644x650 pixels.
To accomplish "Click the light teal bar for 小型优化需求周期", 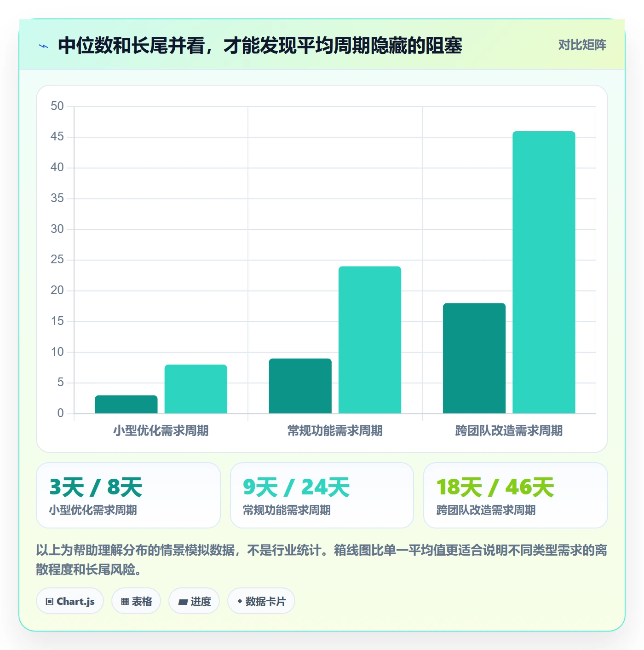I will coord(196,389).
